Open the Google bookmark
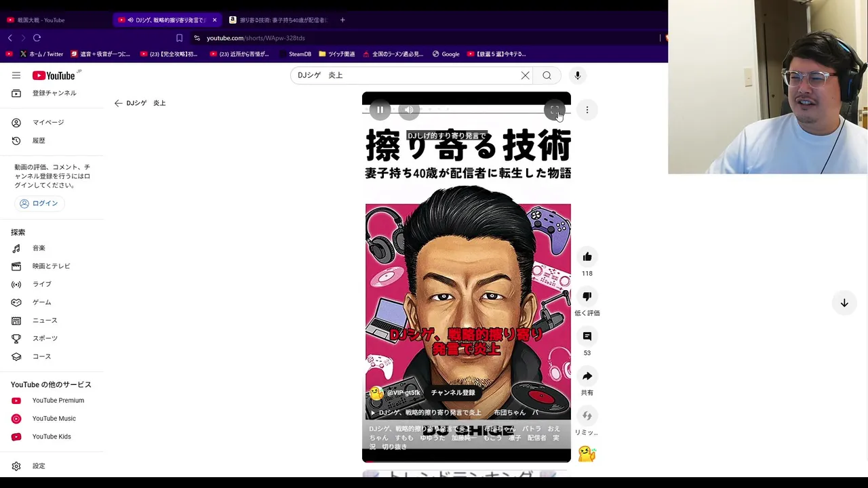The width and height of the screenshot is (868, 488). click(446, 54)
